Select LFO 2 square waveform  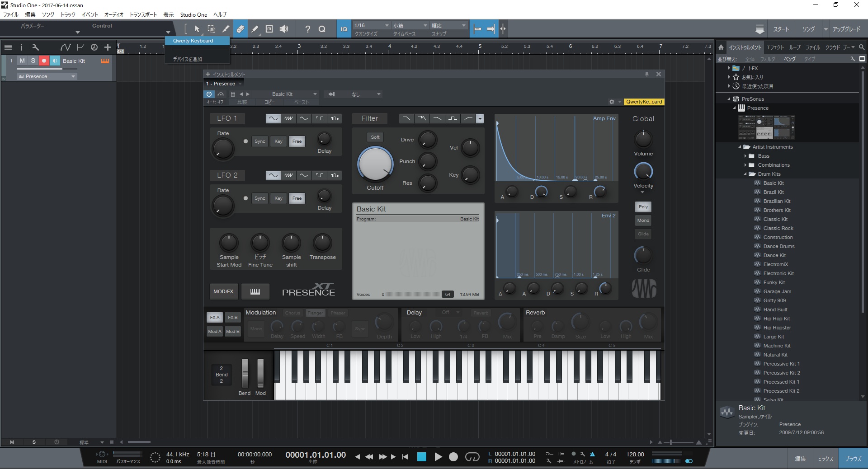pos(319,175)
